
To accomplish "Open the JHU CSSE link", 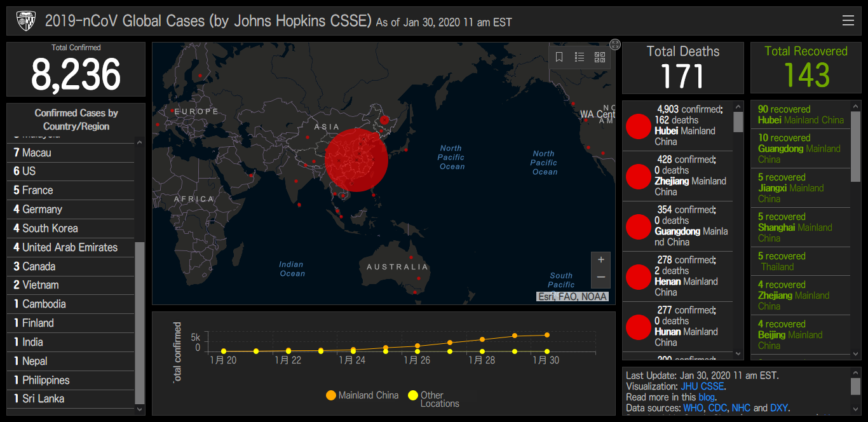I will pyautogui.click(x=702, y=386).
